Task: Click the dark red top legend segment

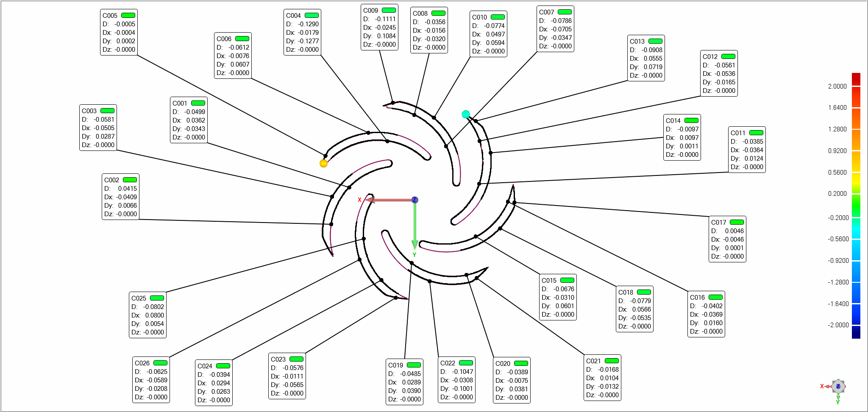Action: click(856, 79)
